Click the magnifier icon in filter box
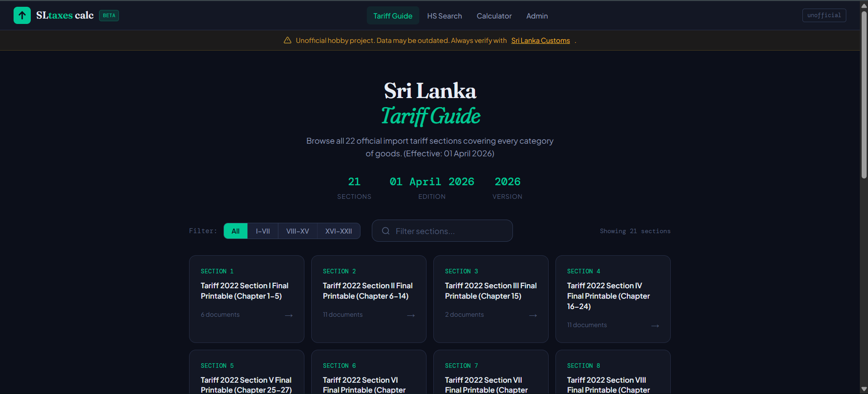Screen dimensions: 868x394 (386, 231)
